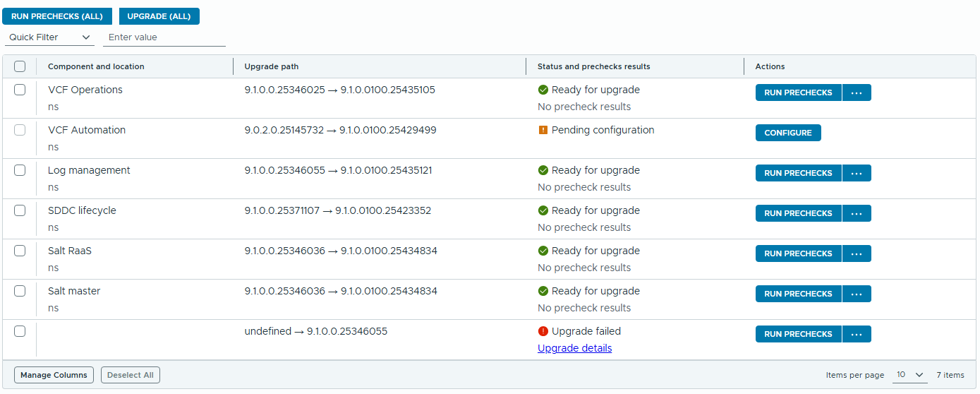
Task: Check the VCF Automation row checkbox
Action: click(x=20, y=130)
